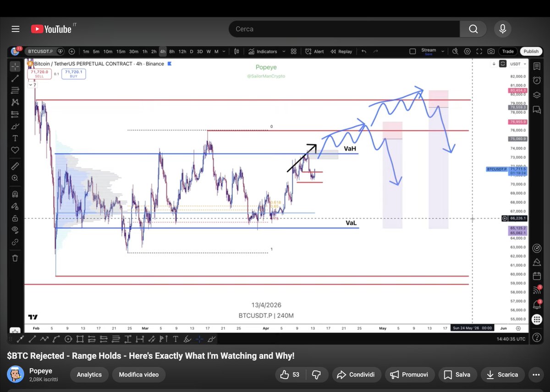
Task: Expand the timeframe list chevron after M
Action: click(x=225, y=51)
